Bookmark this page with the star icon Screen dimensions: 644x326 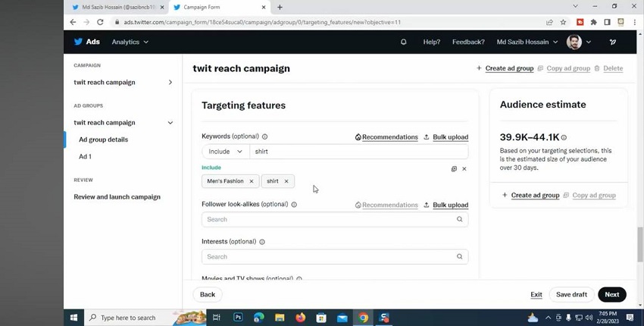pos(563,22)
